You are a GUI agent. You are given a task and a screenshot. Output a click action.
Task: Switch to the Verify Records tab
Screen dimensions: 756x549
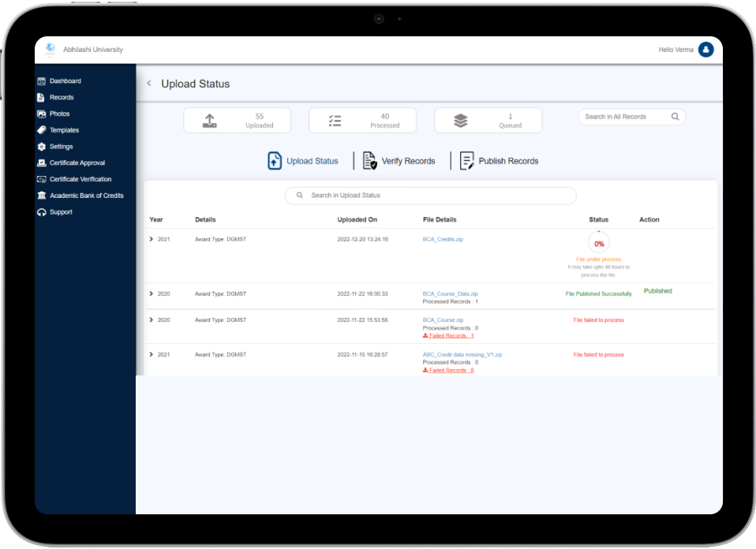point(399,161)
